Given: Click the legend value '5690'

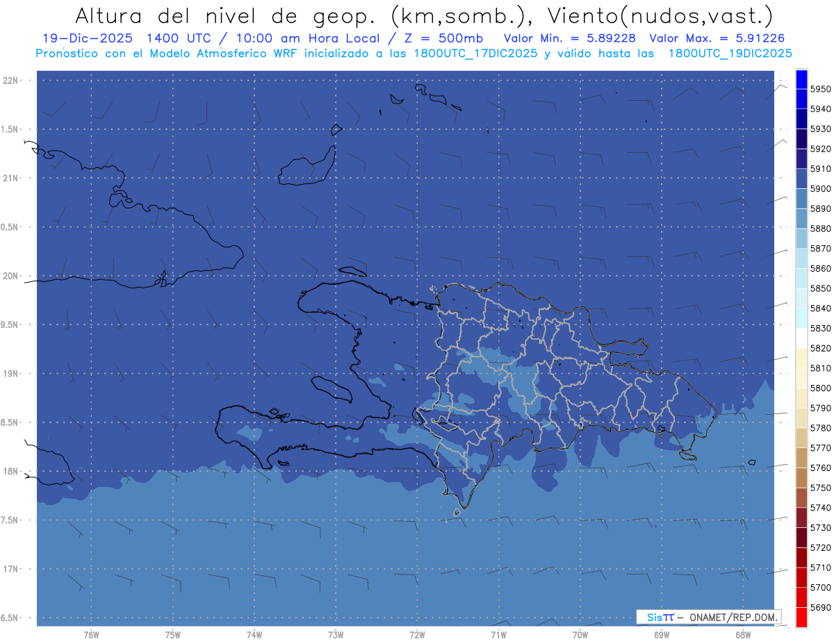Looking at the screenshot, I should pos(820,607).
